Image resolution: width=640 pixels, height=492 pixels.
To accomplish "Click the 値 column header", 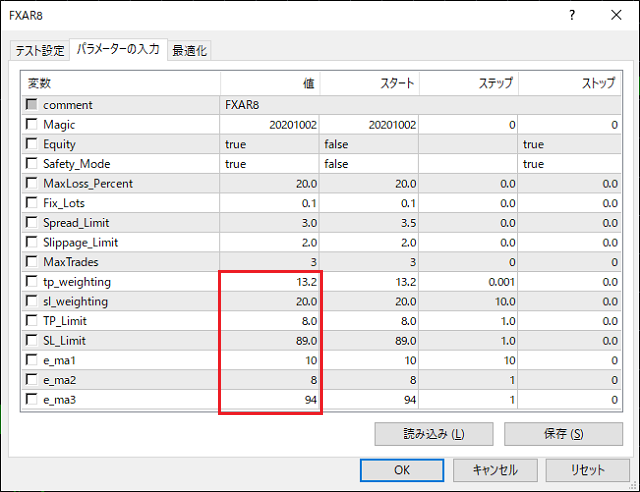I will tap(270, 83).
